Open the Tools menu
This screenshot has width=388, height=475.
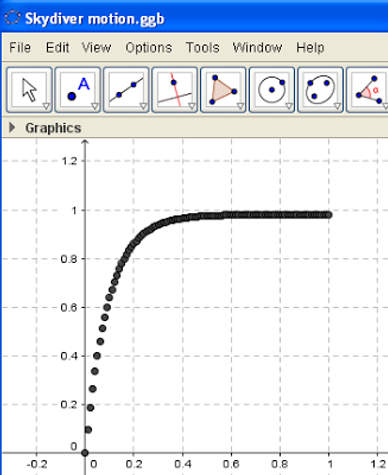203,48
